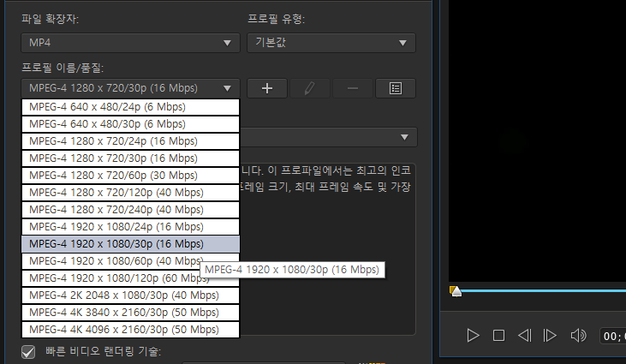Toggle the fast video rendering checkbox
626x364 pixels.
tap(28, 352)
